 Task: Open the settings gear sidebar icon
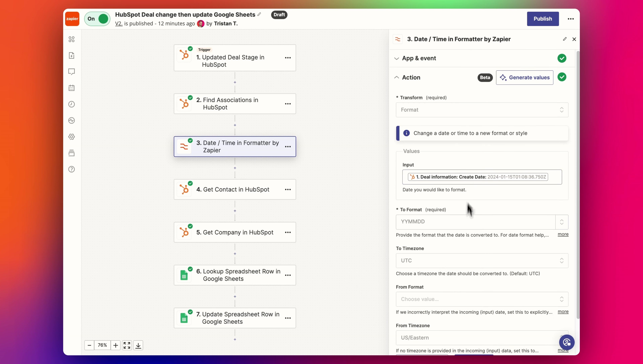click(72, 137)
